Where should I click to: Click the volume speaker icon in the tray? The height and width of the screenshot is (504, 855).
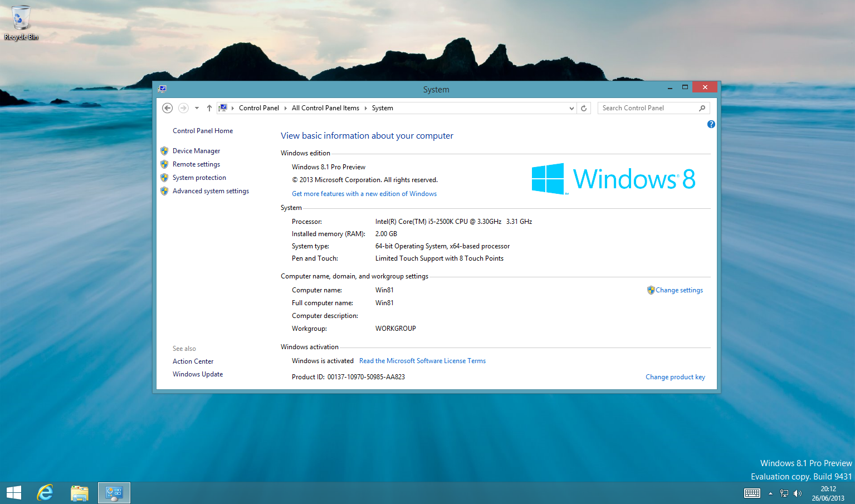798,493
